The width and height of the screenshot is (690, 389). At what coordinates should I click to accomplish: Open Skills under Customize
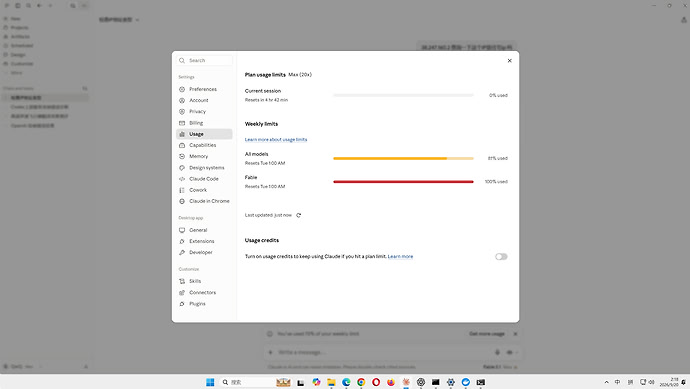tap(204, 281)
